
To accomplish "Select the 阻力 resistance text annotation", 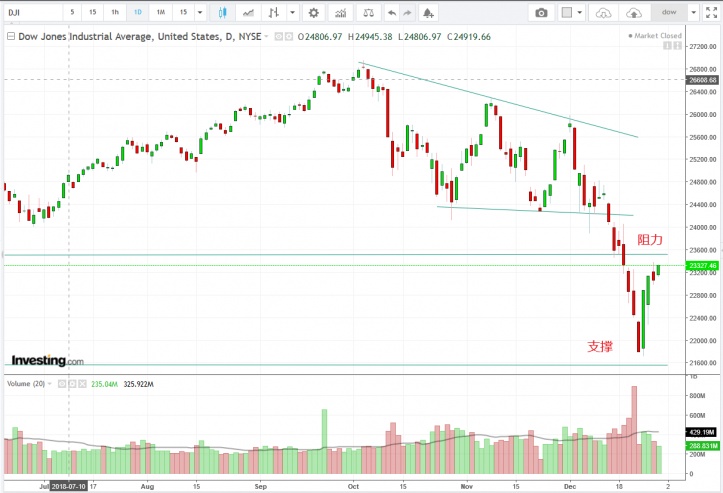I will tap(650, 239).
